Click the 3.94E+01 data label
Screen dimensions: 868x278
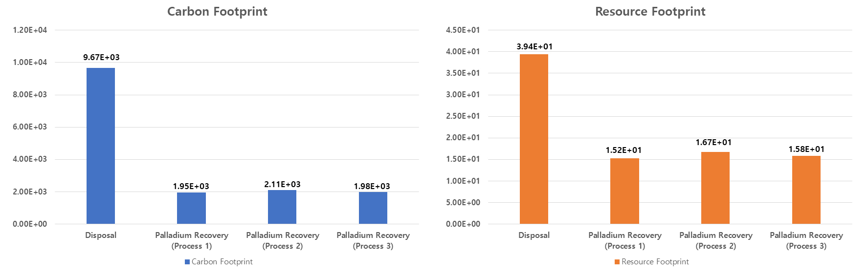(534, 46)
